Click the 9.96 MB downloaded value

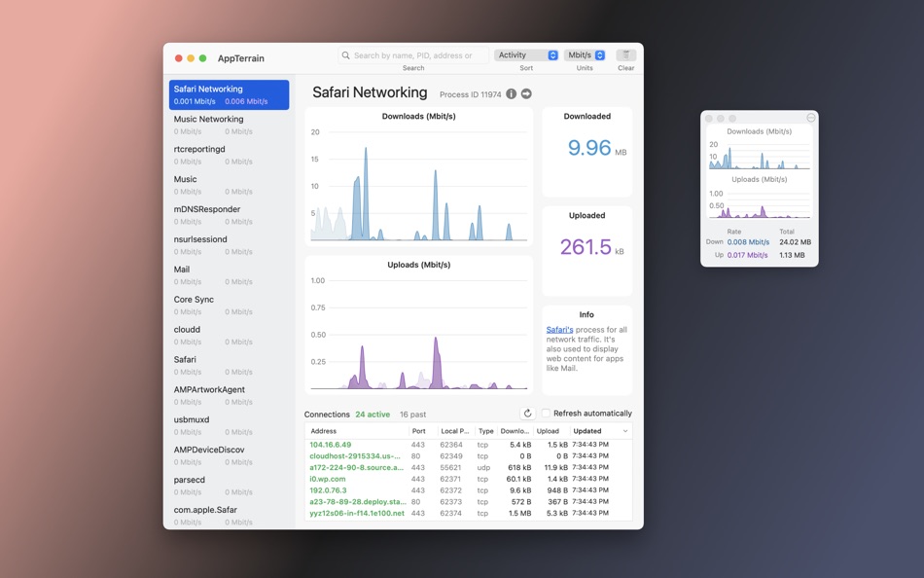(597, 148)
